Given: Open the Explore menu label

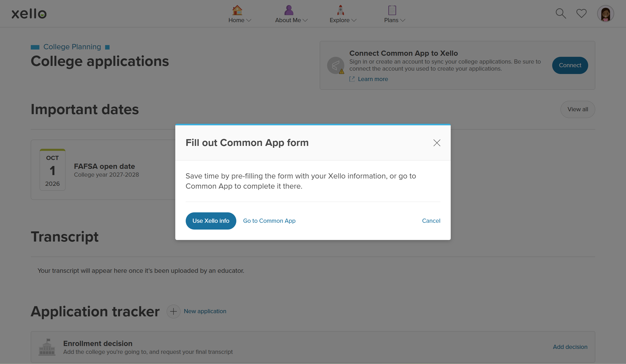Looking at the screenshot, I should (340, 20).
